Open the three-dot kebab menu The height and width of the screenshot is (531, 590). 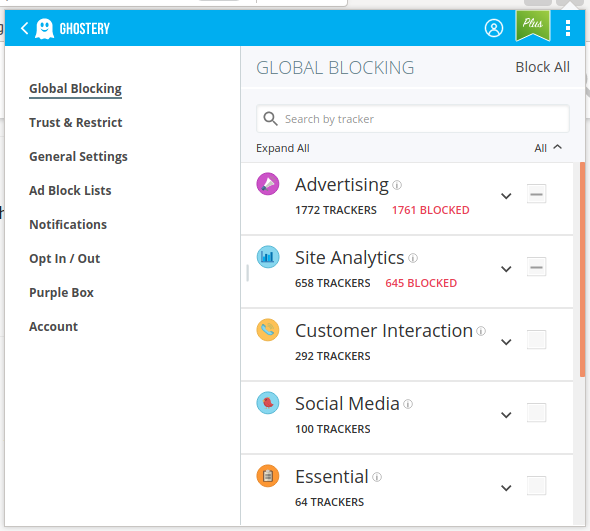pyautogui.click(x=567, y=28)
